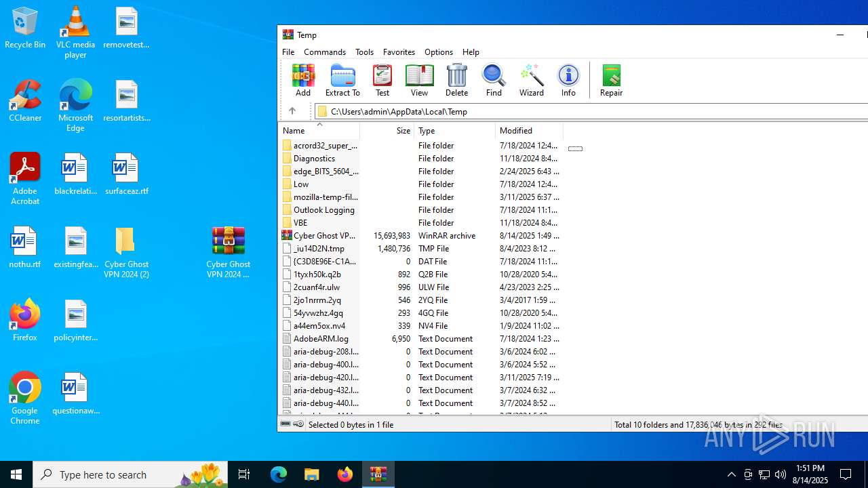
Task: Select the VBE folder row
Action: (x=420, y=223)
